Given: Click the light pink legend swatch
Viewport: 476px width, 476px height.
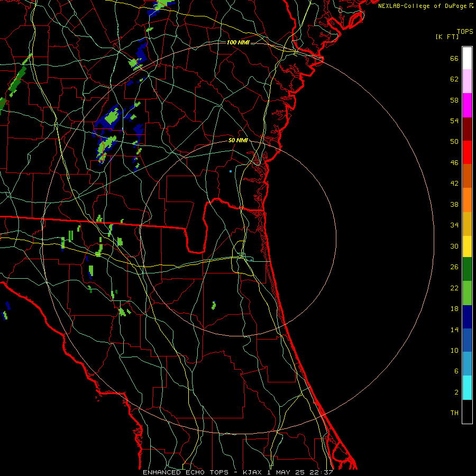Looking at the screenshot, I should click(467, 81).
